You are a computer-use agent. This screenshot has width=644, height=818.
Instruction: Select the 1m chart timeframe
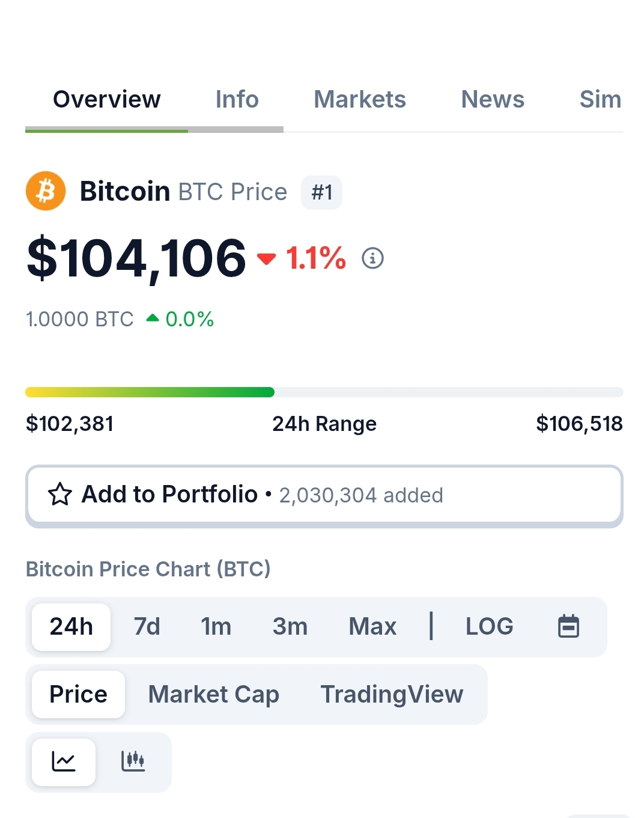point(216,626)
